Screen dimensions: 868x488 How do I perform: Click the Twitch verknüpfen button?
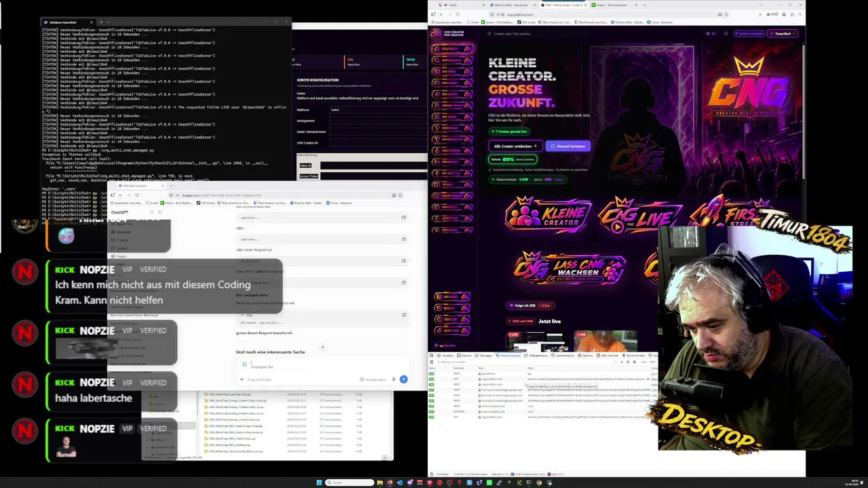tap(749, 33)
